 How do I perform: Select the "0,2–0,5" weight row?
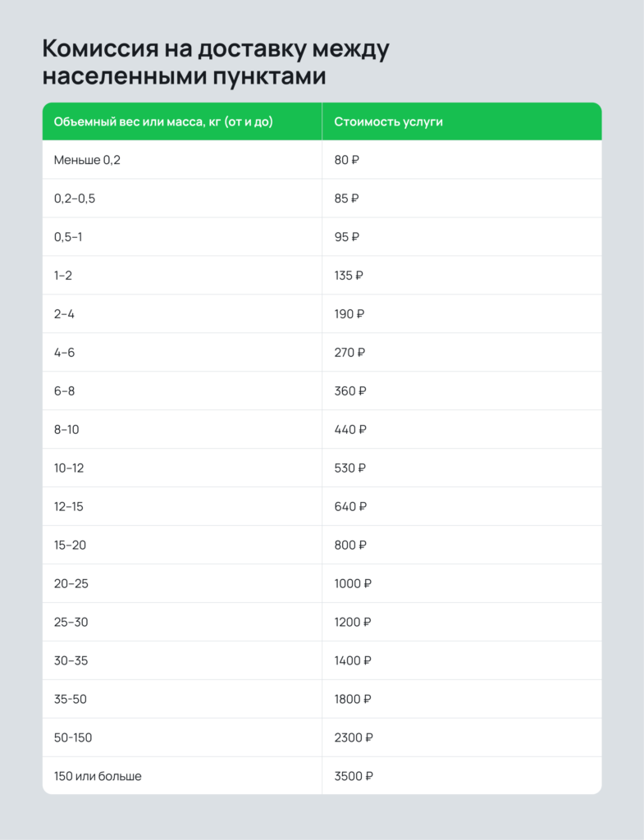tap(75, 199)
